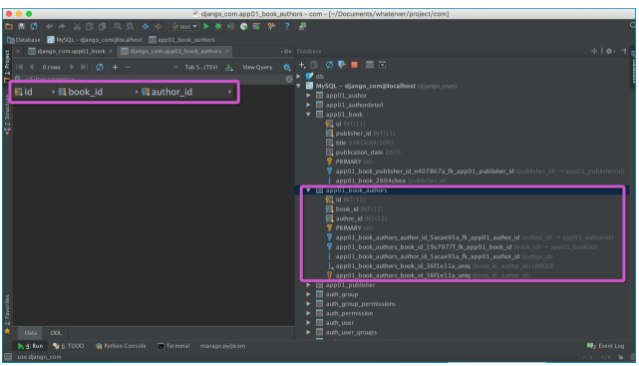This screenshot has width=639, height=366.
Task: Select the publication_date column
Action: [363, 152]
